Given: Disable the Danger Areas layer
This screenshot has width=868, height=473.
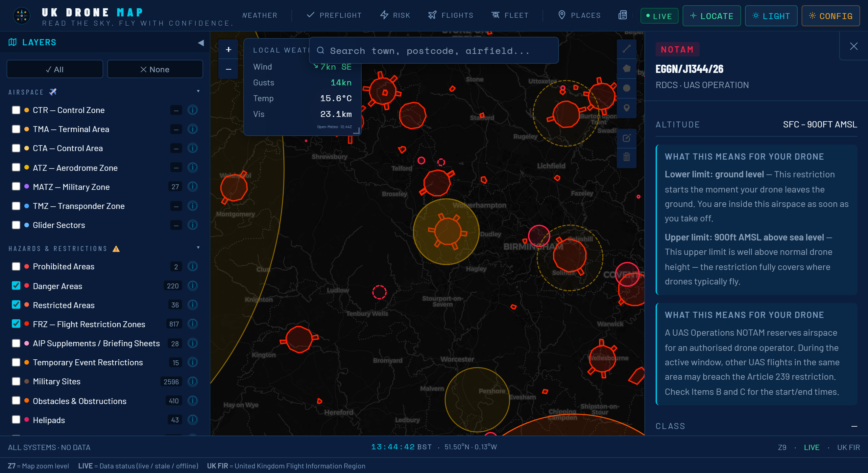Looking at the screenshot, I should 16,286.
